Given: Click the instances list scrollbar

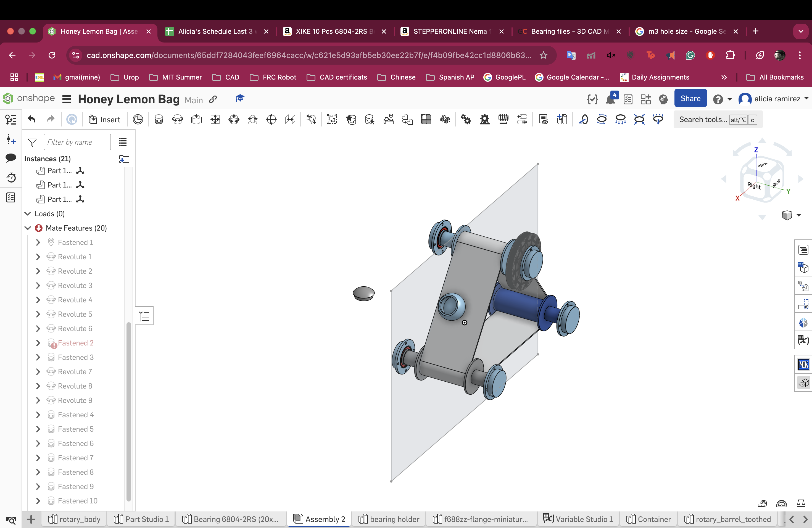Looking at the screenshot, I should pyautogui.click(x=129, y=412).
